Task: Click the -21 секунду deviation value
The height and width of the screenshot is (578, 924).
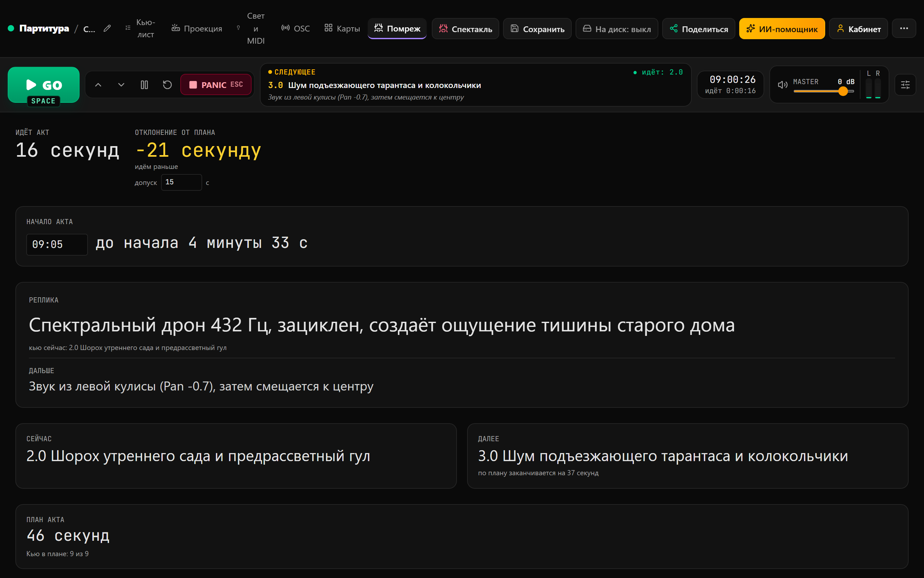Action: 198,150
